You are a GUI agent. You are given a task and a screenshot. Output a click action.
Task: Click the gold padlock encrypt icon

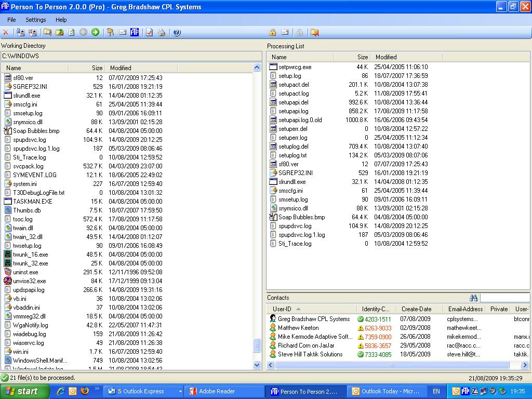pos(272,32)
